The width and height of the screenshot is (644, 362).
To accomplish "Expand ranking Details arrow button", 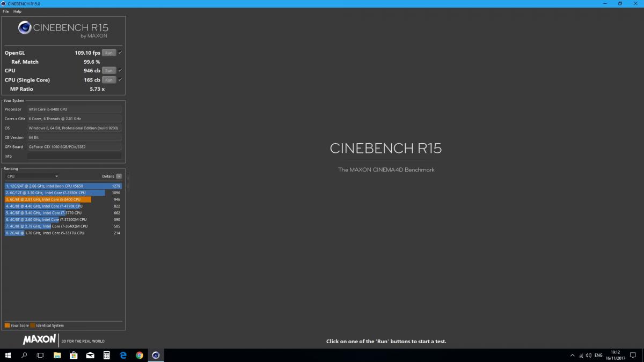I will [x=119, y=176].
